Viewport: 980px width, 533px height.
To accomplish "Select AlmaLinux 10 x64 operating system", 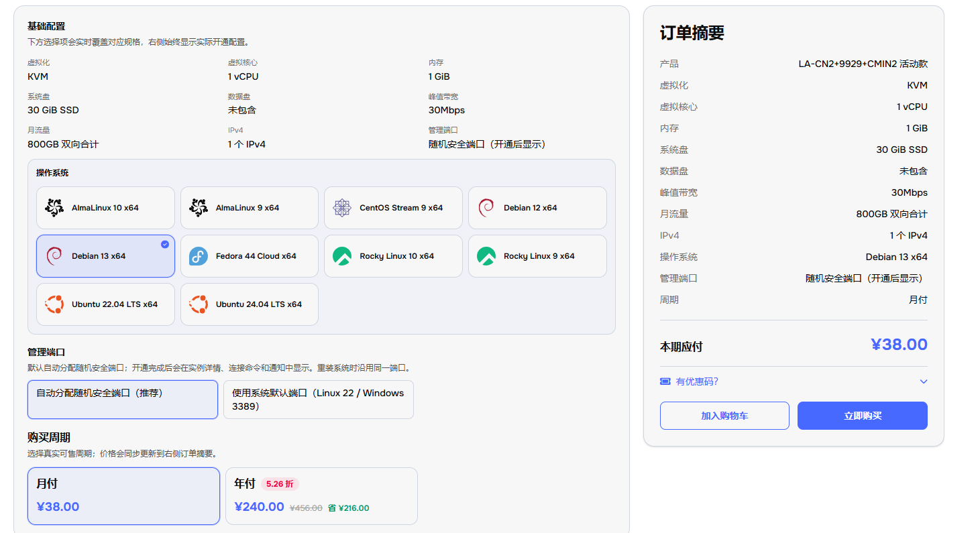I will click(106, 208).
